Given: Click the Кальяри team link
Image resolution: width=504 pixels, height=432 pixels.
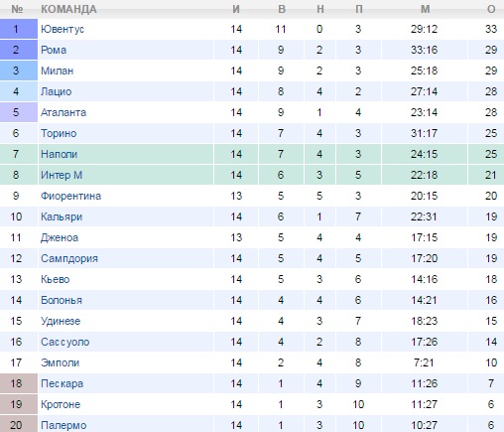Looking at the screenshot, I should (x=62, y=216).
